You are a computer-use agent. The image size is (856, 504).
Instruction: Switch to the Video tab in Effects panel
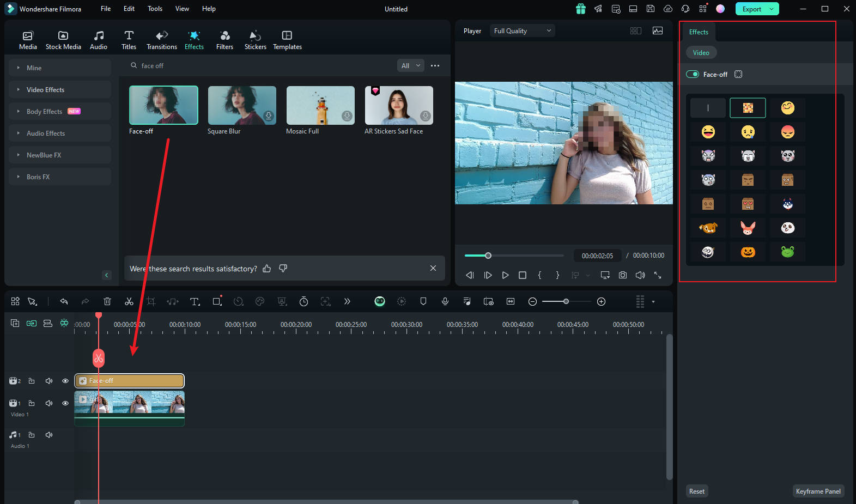pos(701,52)
